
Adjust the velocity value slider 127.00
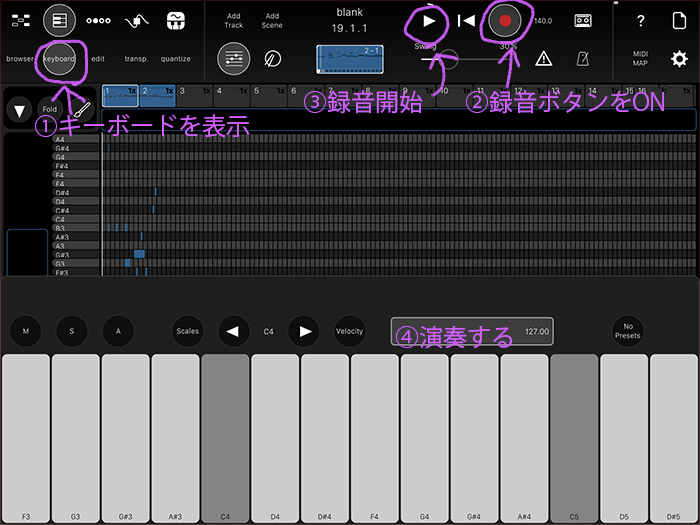pos(472,332)
